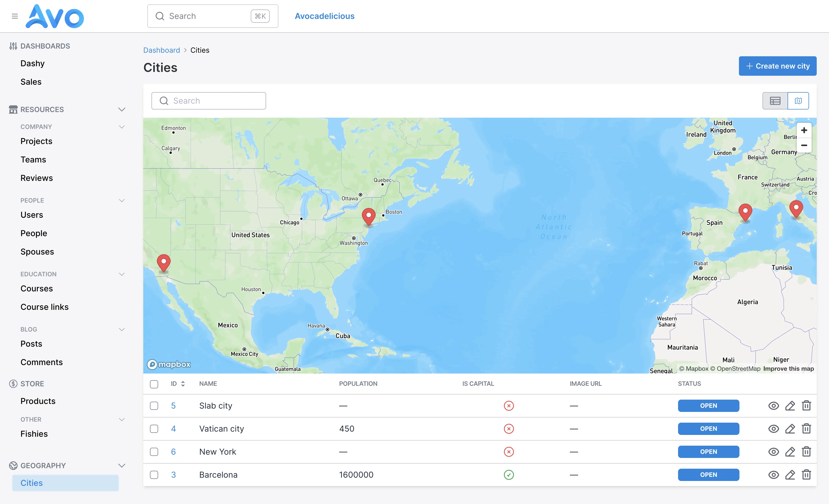Screen dimensions: 829x504
Task: Open city ID 4 link
Action: pyautogui.click(x=173, y=429)
